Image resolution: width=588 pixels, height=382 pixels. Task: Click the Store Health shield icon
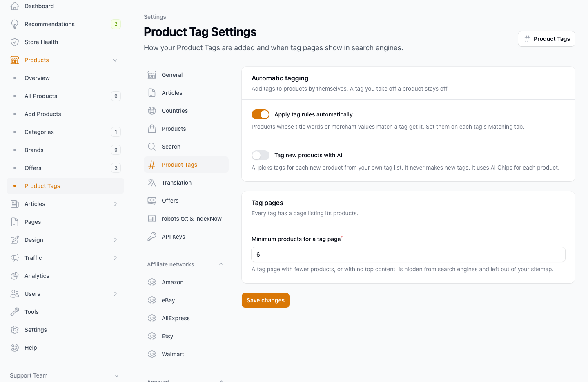click(15, 42)
